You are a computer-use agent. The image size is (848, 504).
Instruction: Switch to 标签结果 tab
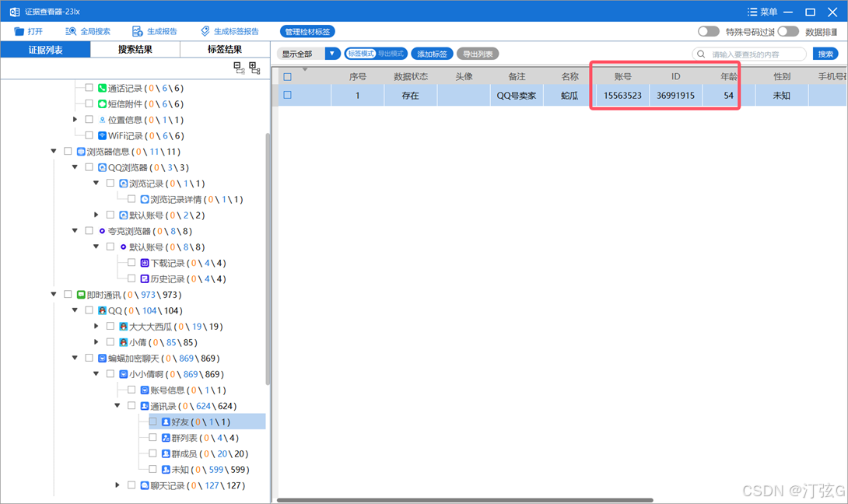pyautogui.click(x=225, y=50)
